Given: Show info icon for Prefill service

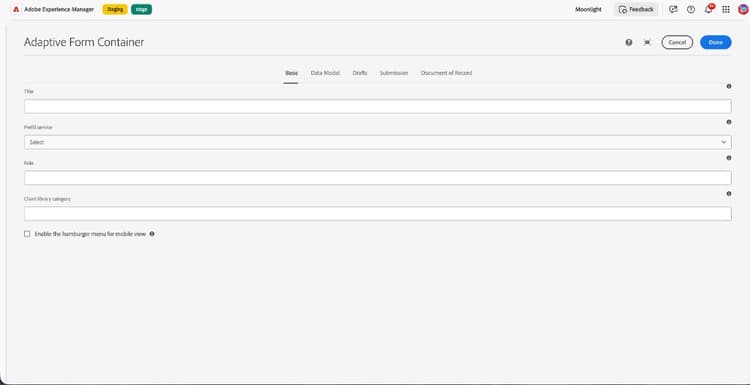Looking at the screenshot, I should tap(728, 122).
